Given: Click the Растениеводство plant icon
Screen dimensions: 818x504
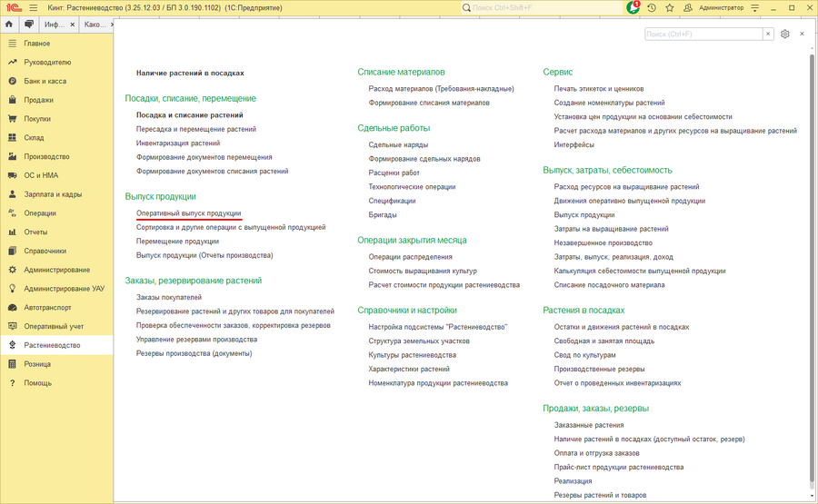Looking at the screenshot, I should 13,345.
